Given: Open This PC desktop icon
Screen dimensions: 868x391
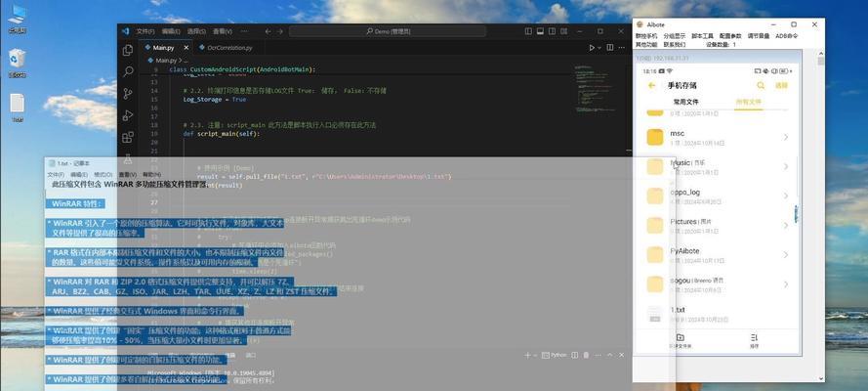Looking at the screenshot, I should [17, 19].
